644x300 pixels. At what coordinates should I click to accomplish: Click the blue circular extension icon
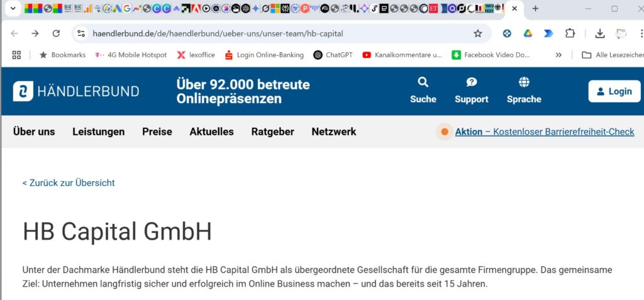[508, 34]
